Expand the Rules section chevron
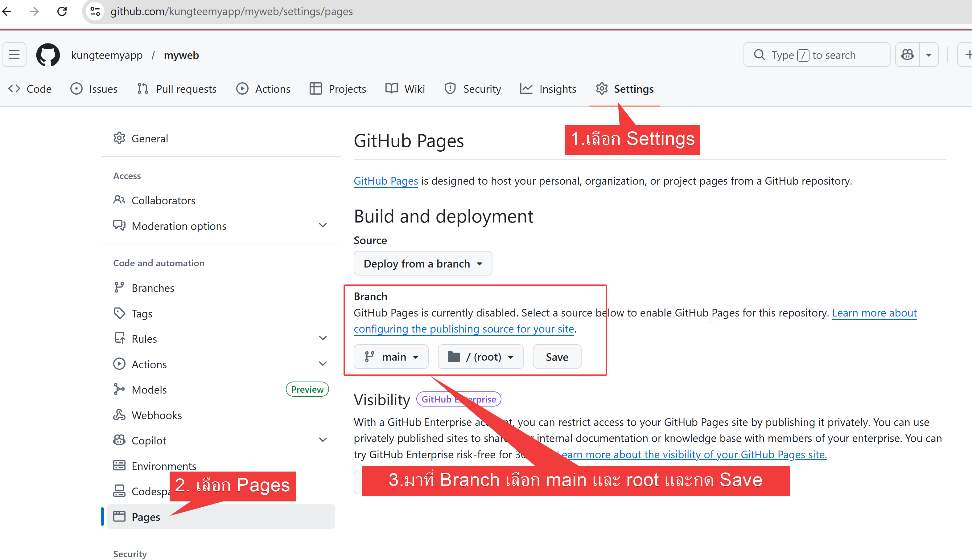972x560 pixels. coord(323,338)
